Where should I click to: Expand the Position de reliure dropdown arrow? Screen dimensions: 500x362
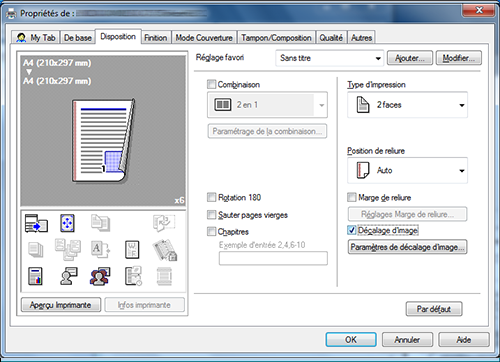point(462,171)
